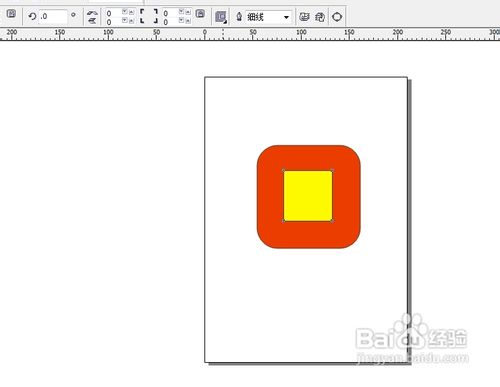This screenshot has width=500, height=387.
Task: Click the top-left corner roundness field
Action: pyautogui.click(x=113, y=13)
